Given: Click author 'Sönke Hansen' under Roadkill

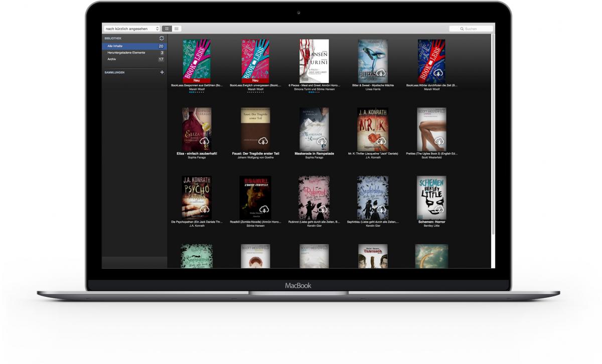Looking at the screenshot, I should click(255, 226).
